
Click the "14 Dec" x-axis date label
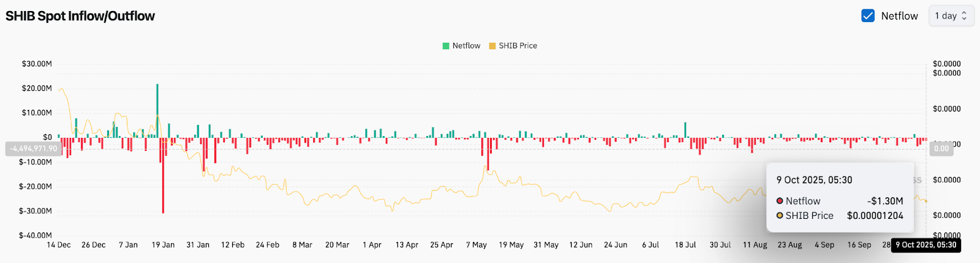59,245
